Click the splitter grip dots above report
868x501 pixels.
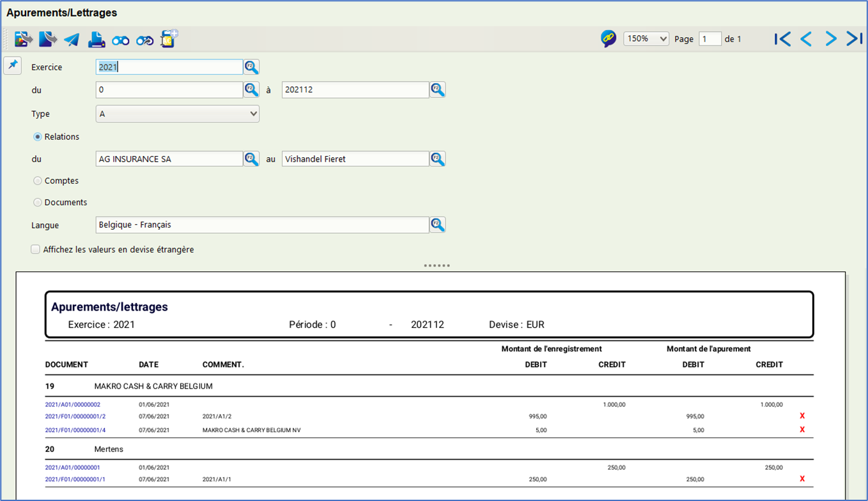click(437, 265)
